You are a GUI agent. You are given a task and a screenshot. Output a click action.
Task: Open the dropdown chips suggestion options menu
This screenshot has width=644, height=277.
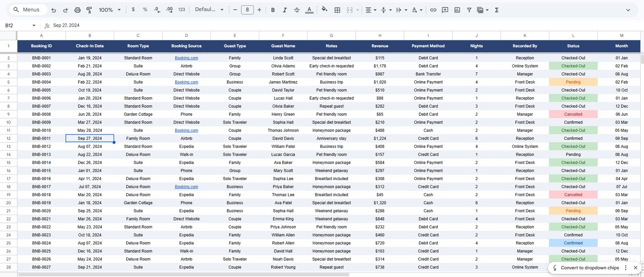(626, 268)
